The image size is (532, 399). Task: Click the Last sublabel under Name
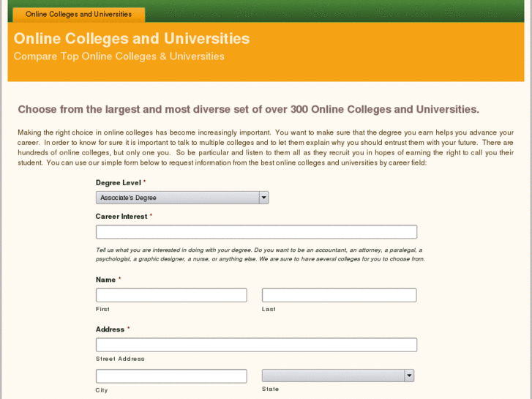pyautogui.click(x=269, y=310)
